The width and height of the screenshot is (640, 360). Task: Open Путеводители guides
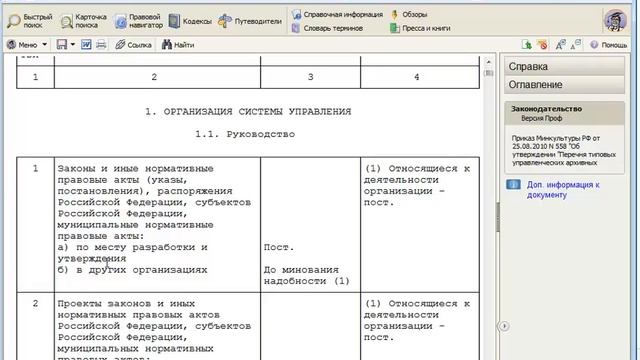pos(250,21)
